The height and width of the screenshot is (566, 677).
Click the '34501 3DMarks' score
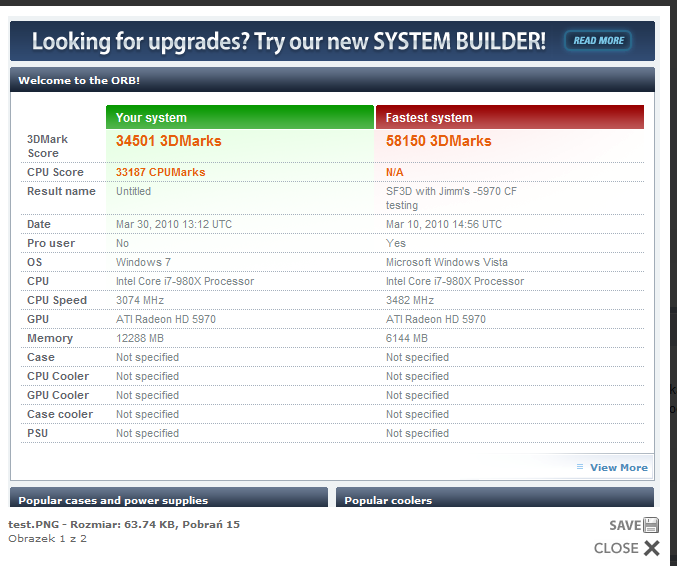(x=168, y=141)
